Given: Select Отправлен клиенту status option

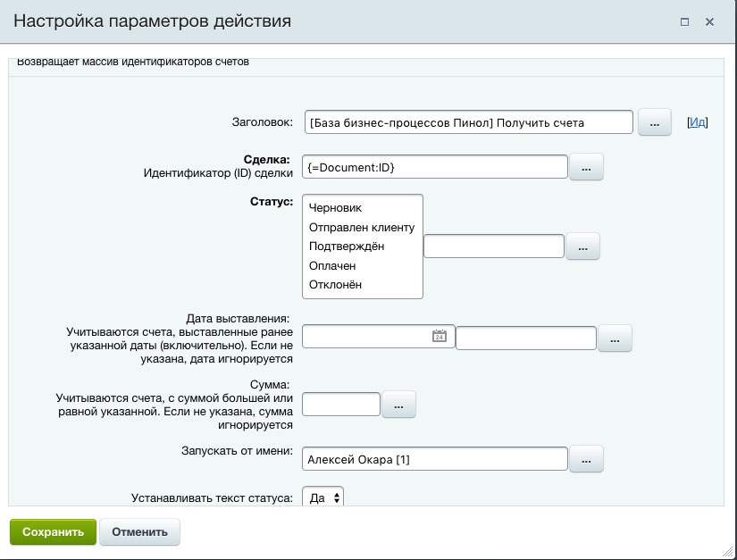Looking at the screenshot, I should pos(361,227).
